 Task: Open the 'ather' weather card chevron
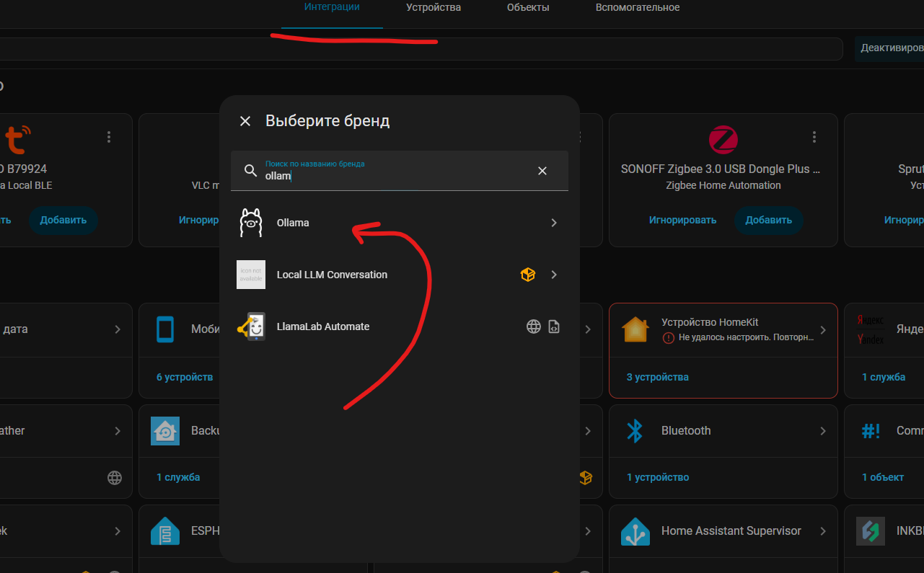118,431
